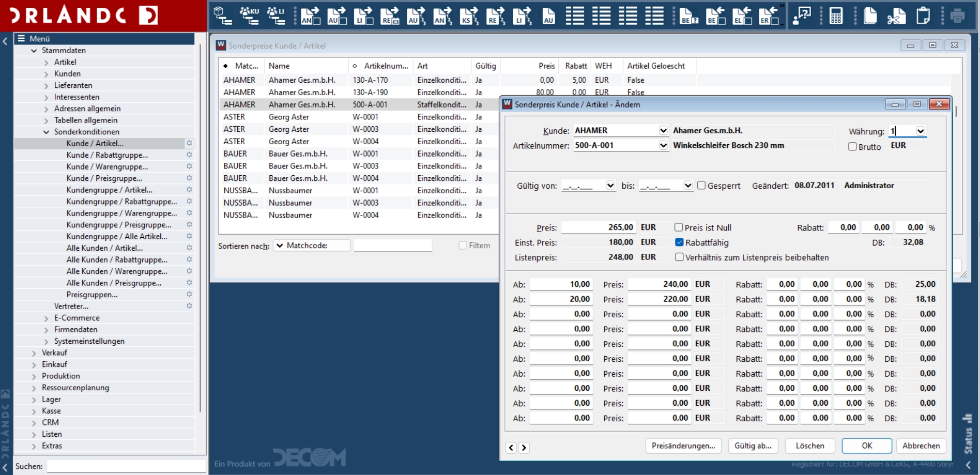Click the BE incoming document icon
The width and height of the screenshot is (980, 475).
[715, 16]
